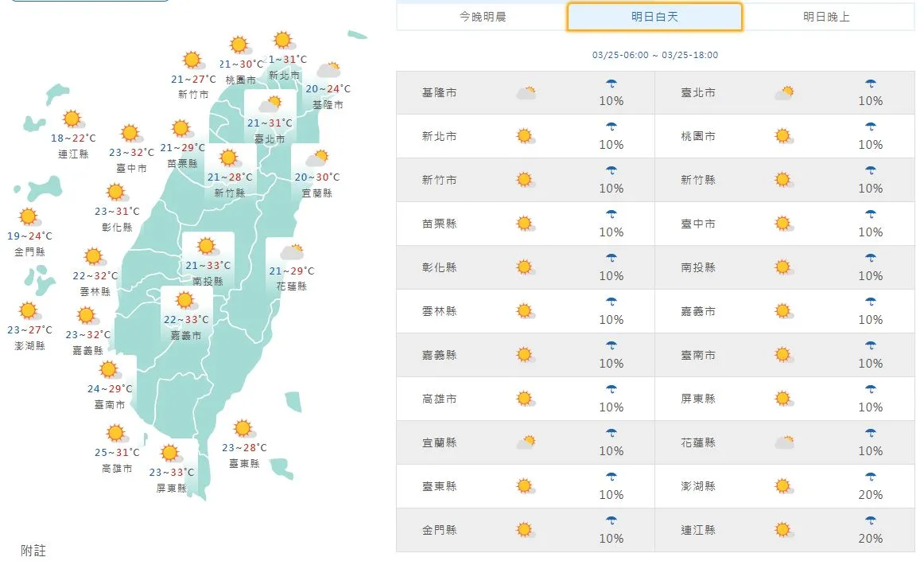Select the 嘉義市 card on the map

(x=186, y=314)
